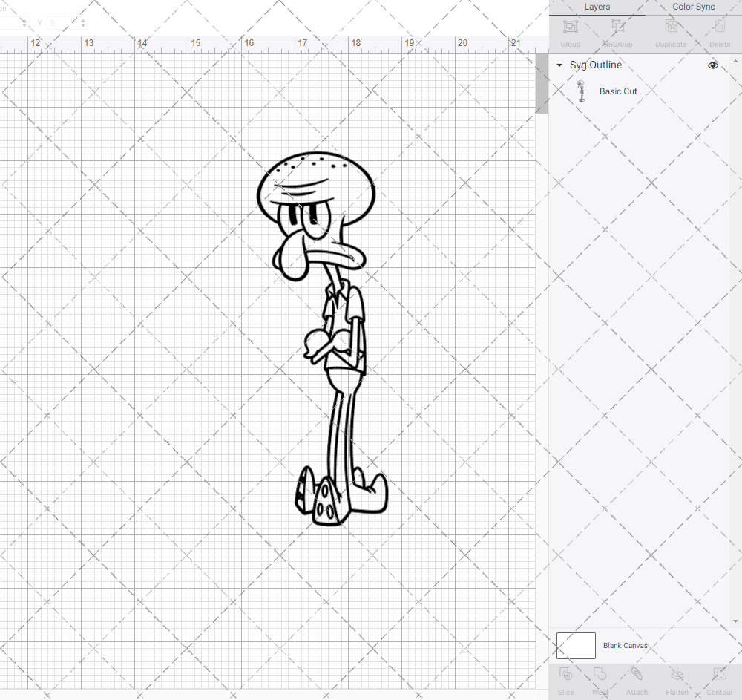Image resolution: width=742 pixels, height=700 pixels.
Task: Open the Layers tab
Action: (x=597, y=7)
